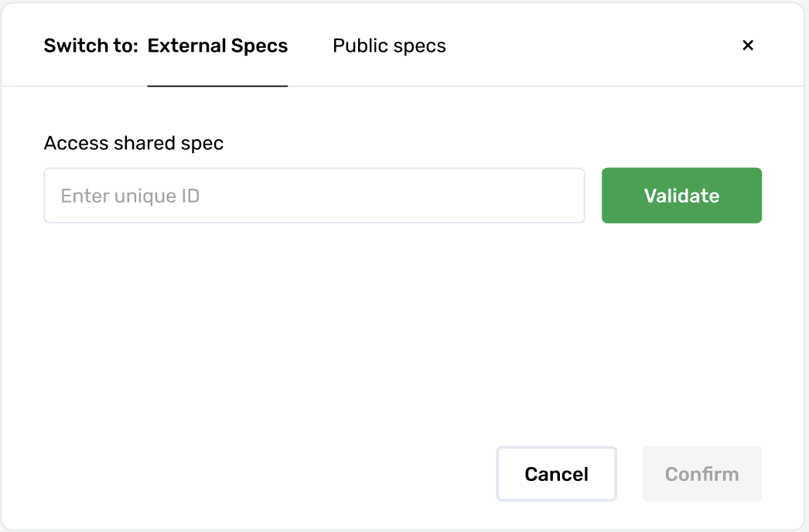Dismiss dialog using the X icon

pos(748,46)
